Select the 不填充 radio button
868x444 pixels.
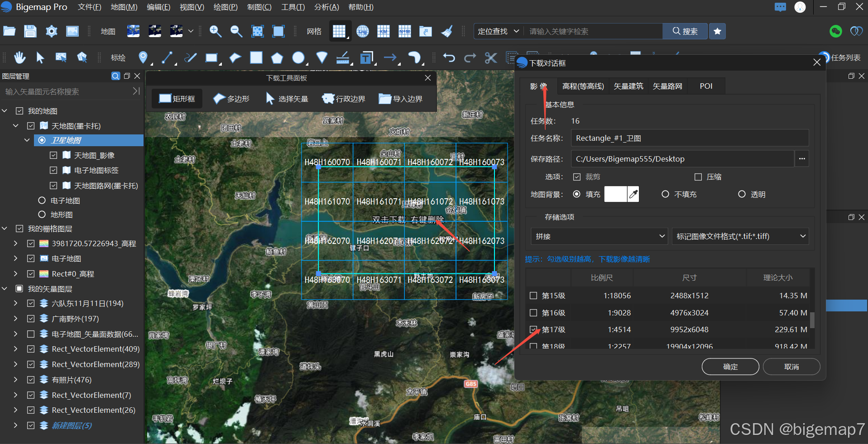pyautogui.click(x=665, y=194)
